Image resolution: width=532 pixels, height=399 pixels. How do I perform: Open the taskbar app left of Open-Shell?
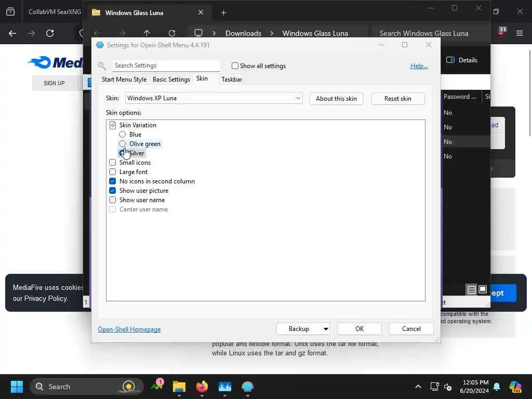[224, 387]
